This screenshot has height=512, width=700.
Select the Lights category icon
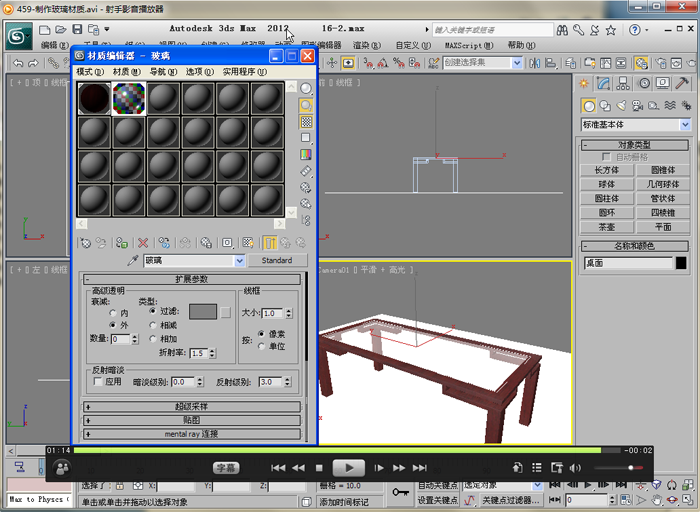coord(621,106)
